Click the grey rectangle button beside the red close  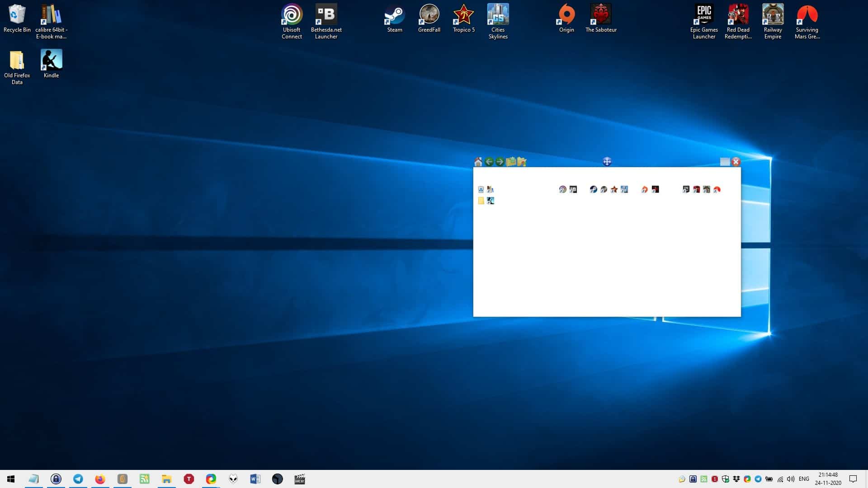(725, 162)
